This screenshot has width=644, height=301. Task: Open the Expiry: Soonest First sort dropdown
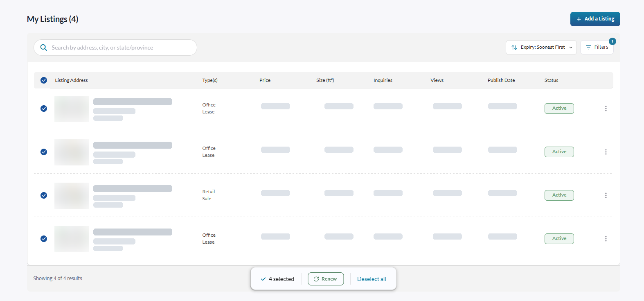[x=541, y=48]
